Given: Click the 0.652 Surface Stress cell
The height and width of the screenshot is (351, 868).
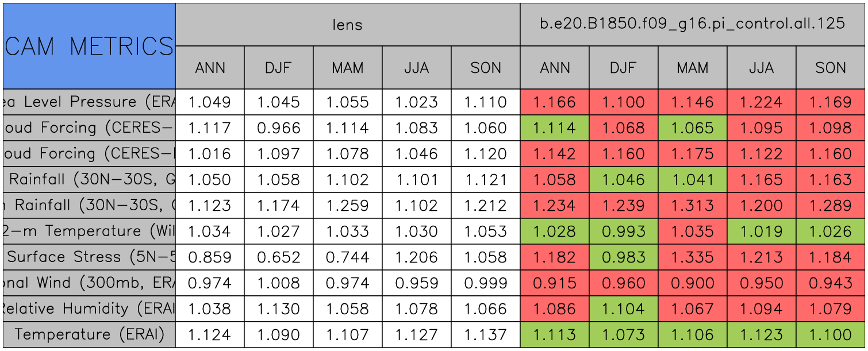Looking at the screenshot, I should [279, 257].
